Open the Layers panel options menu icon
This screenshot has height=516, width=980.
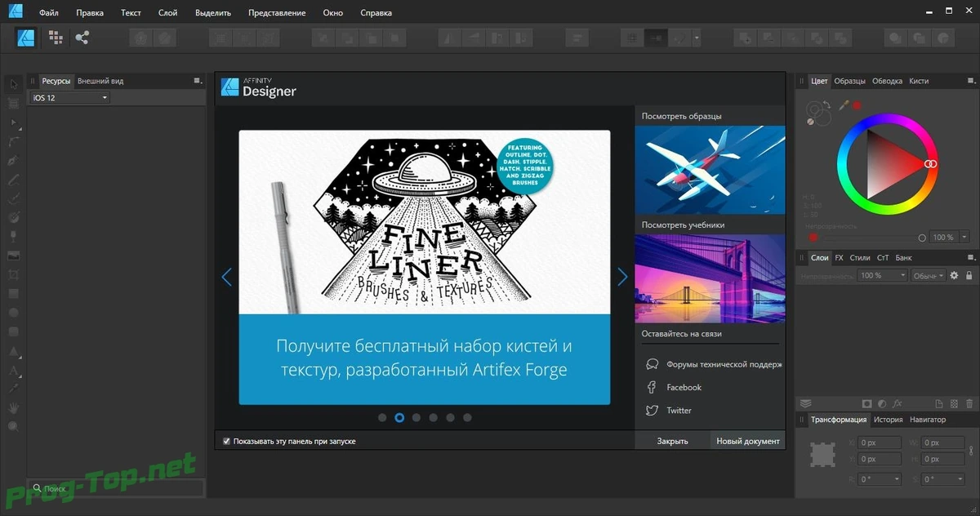point(971,257)
